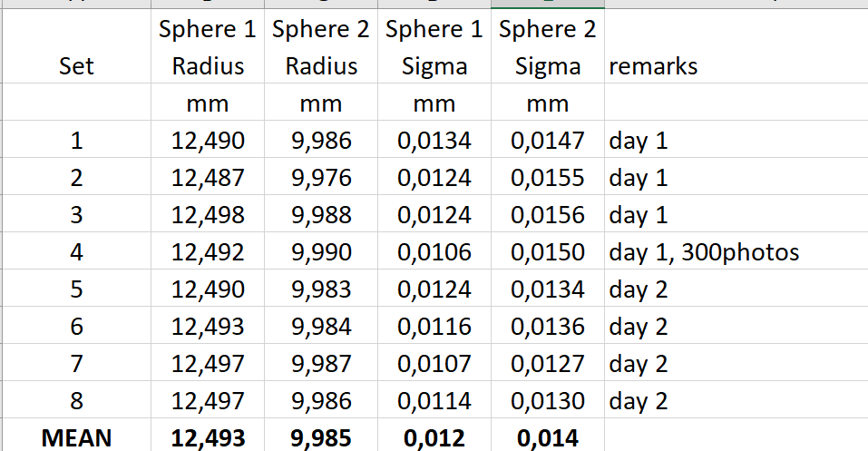Select the Sphere 1 Sigma header cell
The height and width of the screenshot is (451, 868).
(434, 47)
